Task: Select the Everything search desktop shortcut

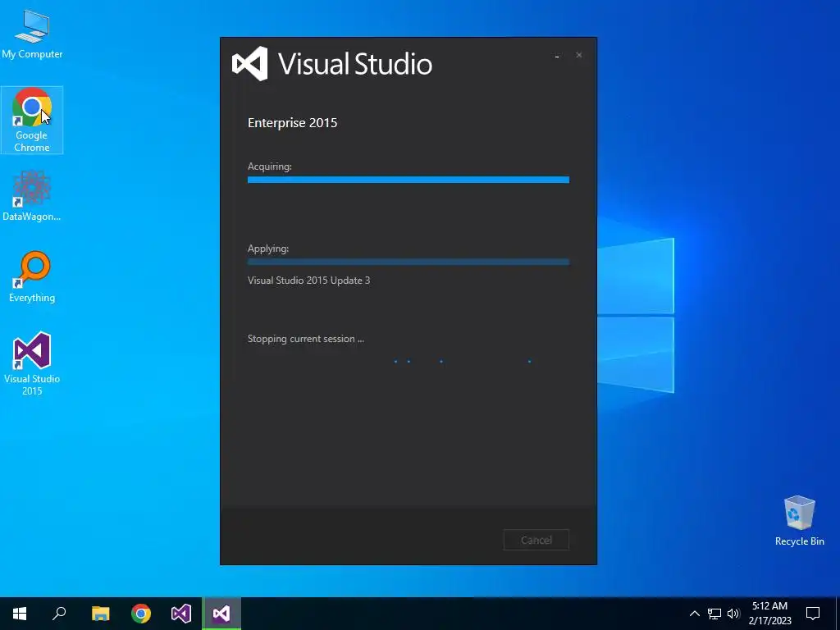Action: 32,277
